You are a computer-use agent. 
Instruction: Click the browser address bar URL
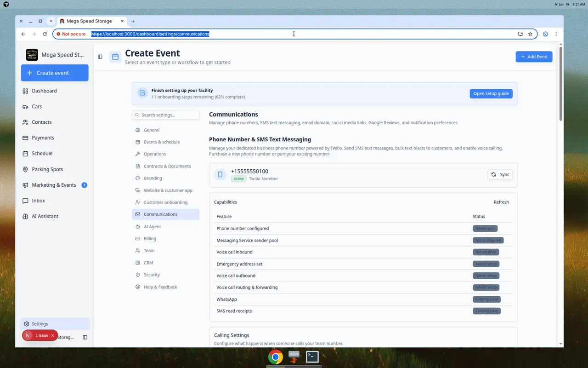tap(150, 34)
